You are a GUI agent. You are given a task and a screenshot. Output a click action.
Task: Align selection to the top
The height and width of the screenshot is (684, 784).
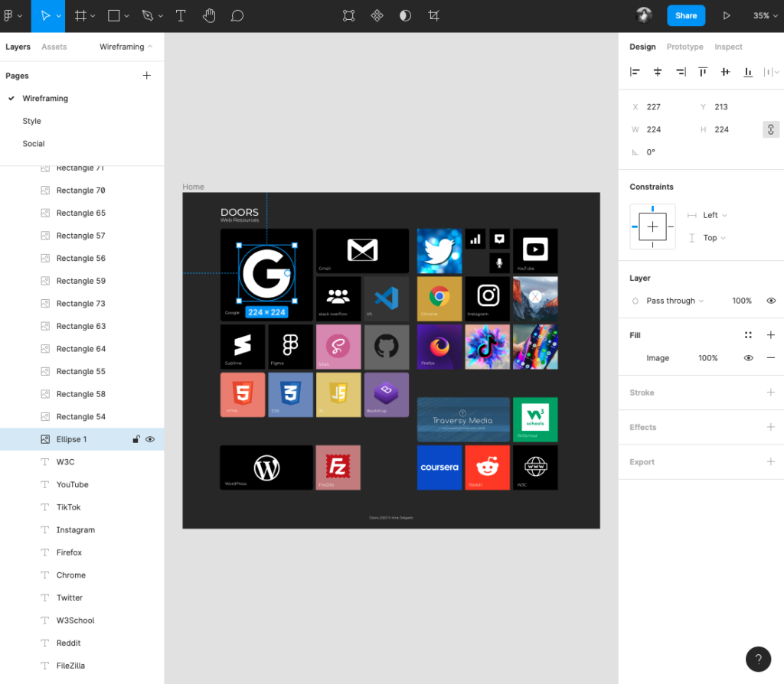(x=703, y=72)
